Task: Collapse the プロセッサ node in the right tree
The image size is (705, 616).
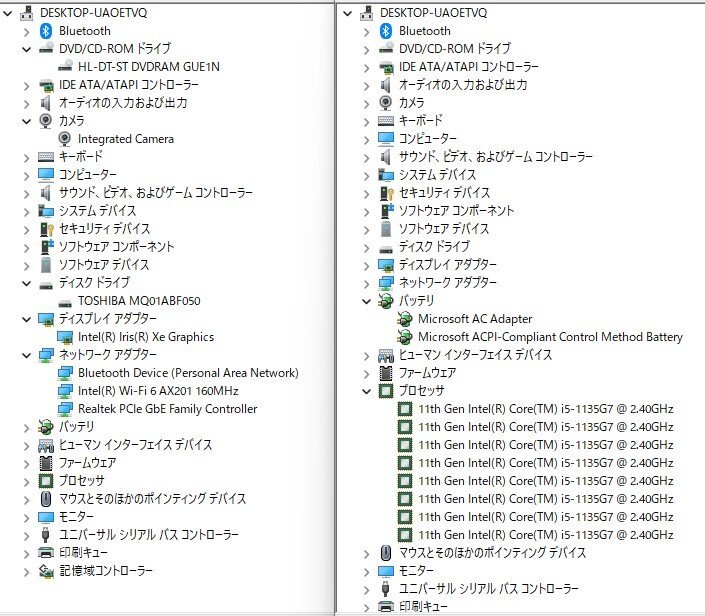Action: pos(366,392)
